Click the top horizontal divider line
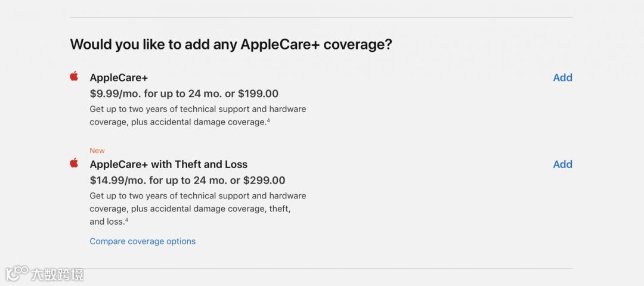The width and height of the screenshot is (644, 286). [321, 17]
